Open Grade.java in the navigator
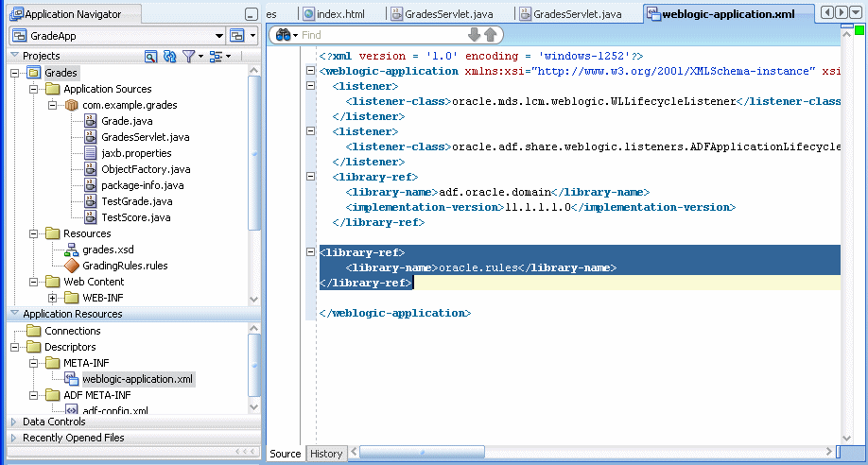 coord(127,121)
